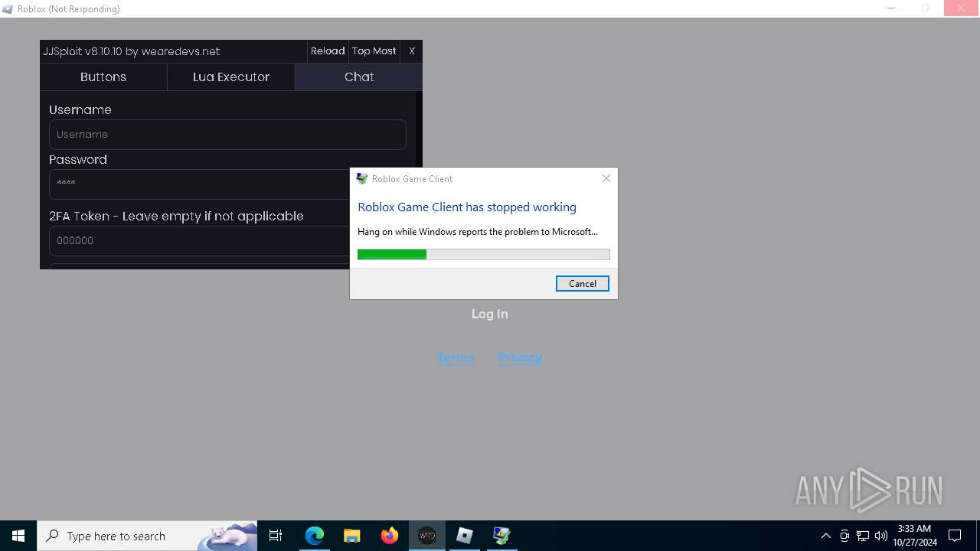Click the taskbar search box

[147, 536]
